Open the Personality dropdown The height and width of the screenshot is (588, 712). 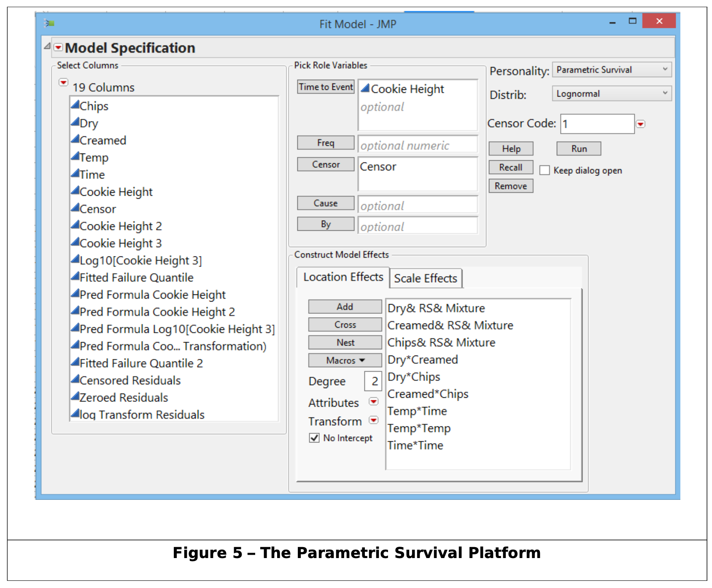pos(611,70)
